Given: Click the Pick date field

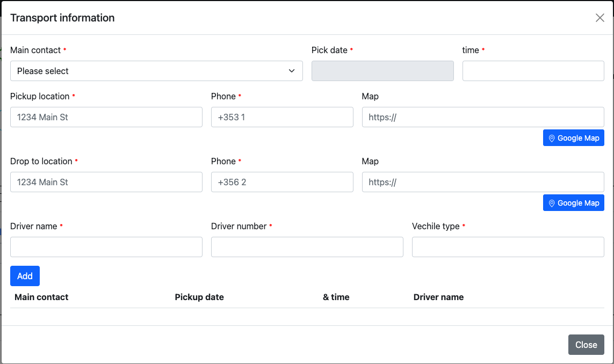Looking at the screenshot, I should tap(382, 71).
